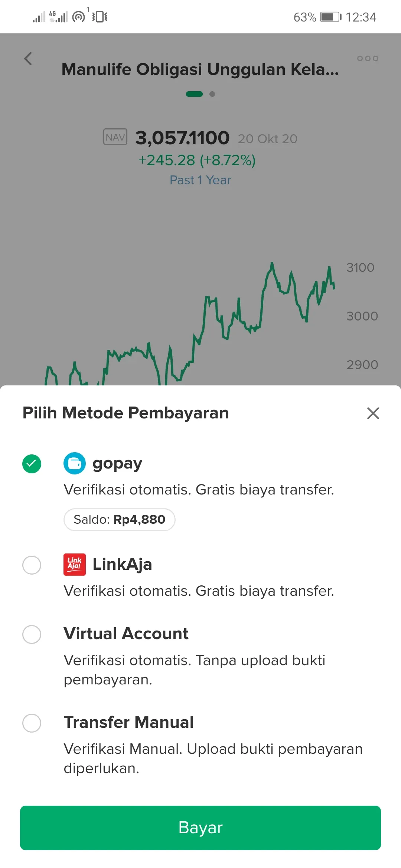Tap the GoPay wallet logo icon
Image resolution: width=401 pixels, height=868 pixels.
point(75,463)
